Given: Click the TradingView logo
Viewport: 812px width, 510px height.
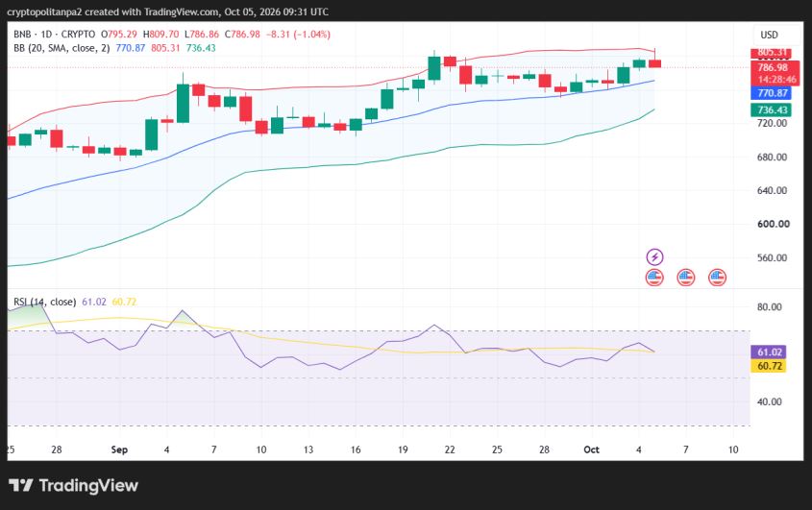Looking at the screenshot, I should (x=73, y=485).
